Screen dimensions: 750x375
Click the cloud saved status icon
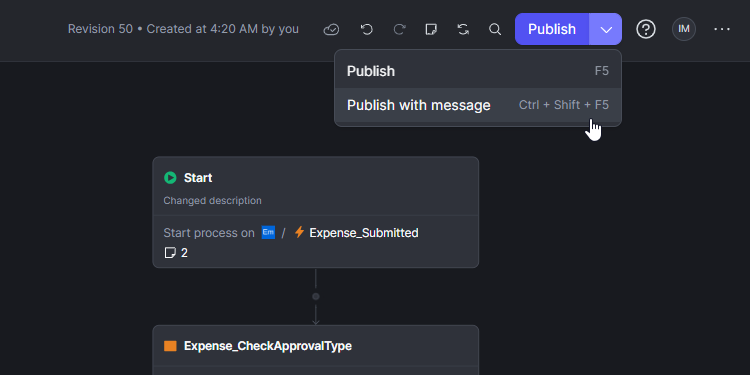pos(331,30)
